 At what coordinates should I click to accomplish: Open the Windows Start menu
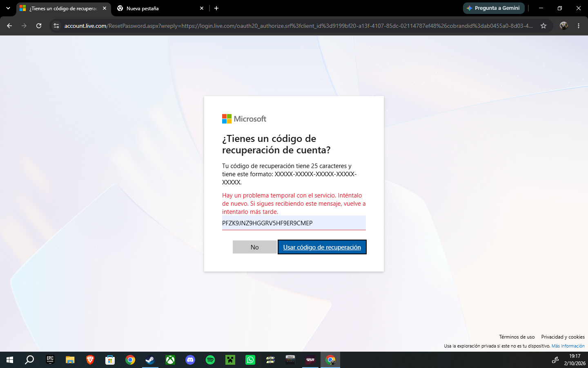(10, 360)
